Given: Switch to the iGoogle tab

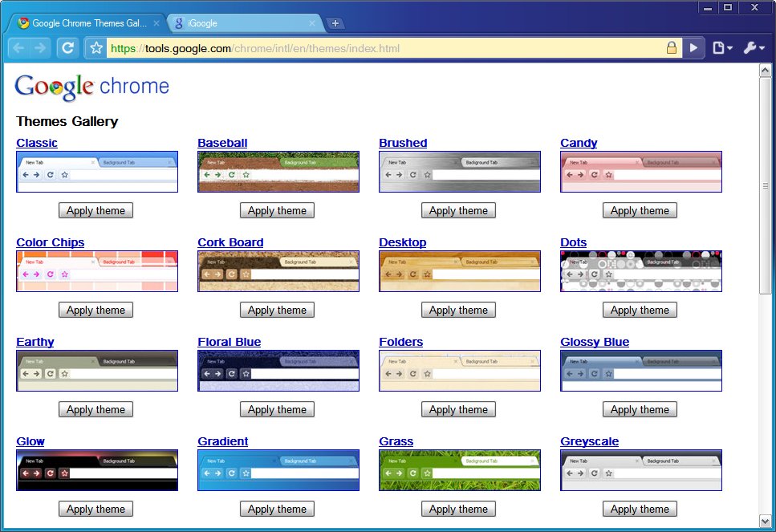Looking at the screenshot, I should click(245, 23).
